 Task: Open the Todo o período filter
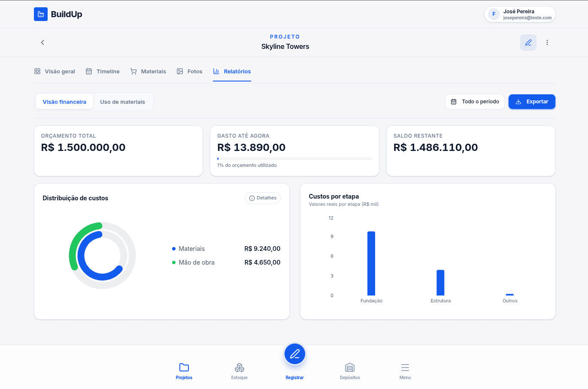(x=475, y=102)
